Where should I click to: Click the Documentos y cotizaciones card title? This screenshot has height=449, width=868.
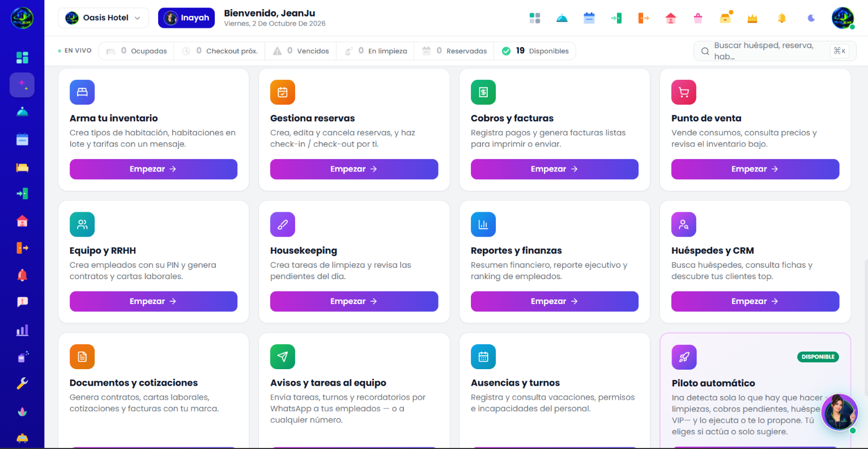(x=134, y=383)
